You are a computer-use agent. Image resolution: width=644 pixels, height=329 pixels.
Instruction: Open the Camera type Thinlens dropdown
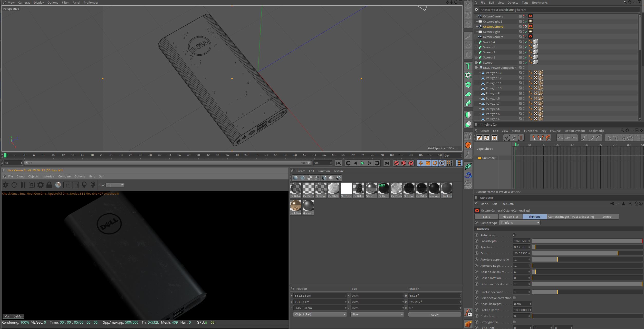pyautogui.click(x=520, y=223)
